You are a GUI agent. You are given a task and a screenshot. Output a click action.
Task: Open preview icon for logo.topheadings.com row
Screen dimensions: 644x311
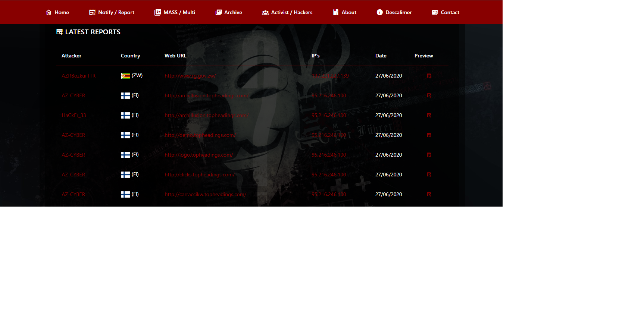(x=429, y=155)
